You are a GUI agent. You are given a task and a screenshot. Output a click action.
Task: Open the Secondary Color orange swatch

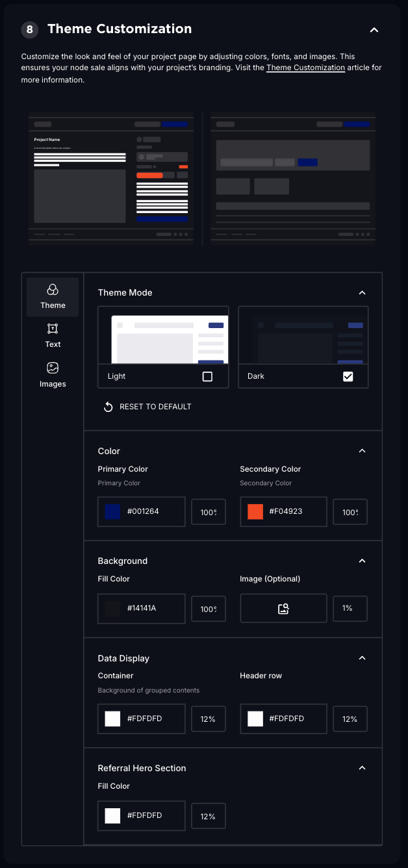pos(255,511)
